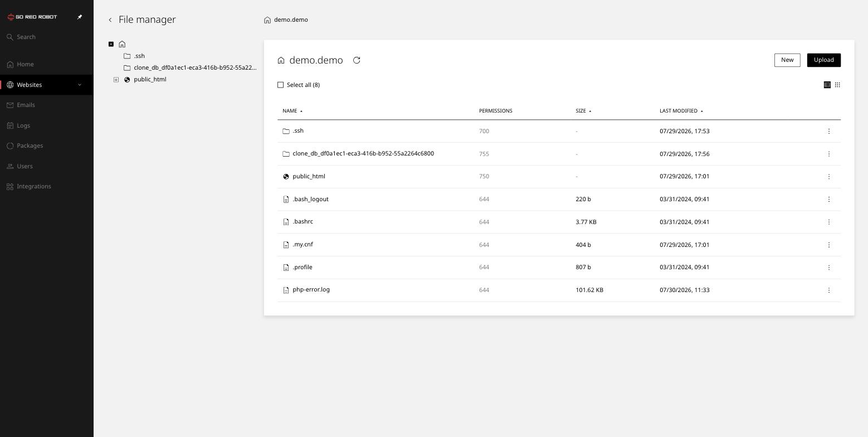Select clone_db folder in tree
The image size is (868, 437).
point(195,67)
